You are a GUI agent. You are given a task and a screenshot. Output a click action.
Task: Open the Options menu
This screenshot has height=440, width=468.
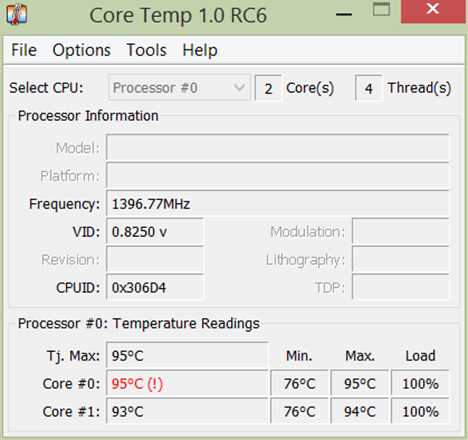(81, 50)
